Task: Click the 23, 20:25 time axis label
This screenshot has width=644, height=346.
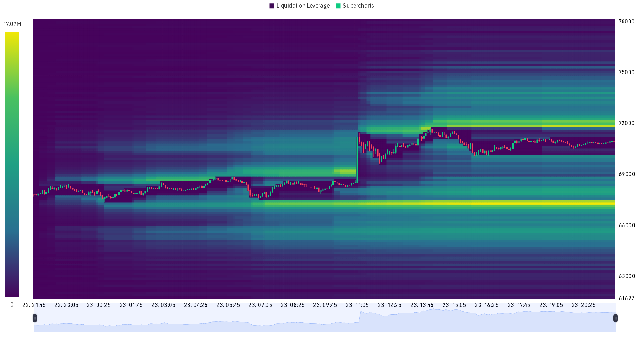Action: pos(584,305)
